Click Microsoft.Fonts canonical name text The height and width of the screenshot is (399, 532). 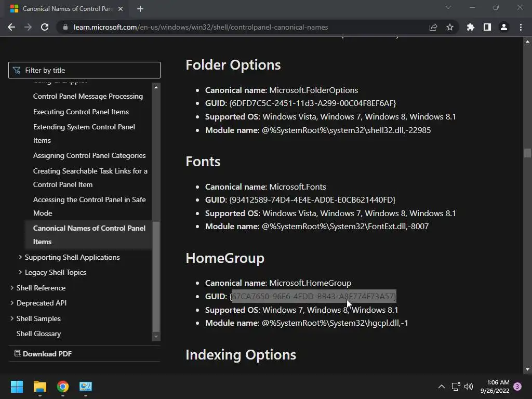click(298, 187)
